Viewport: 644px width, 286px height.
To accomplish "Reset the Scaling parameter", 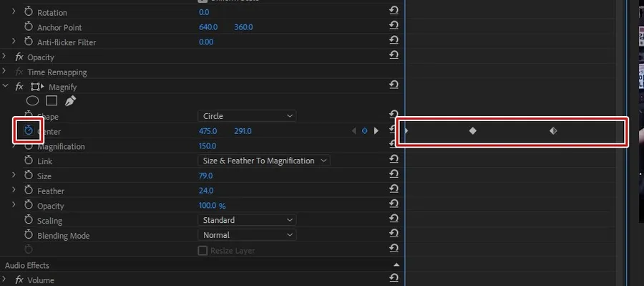I will pos(394,218).
